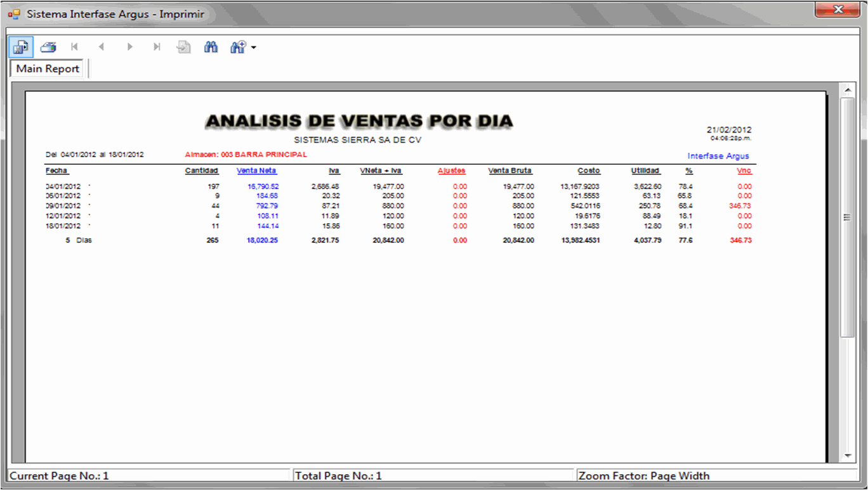Click the Zoom magnifier icon
Screen dimensions: 868x490
pyautogui.click(x=237, y=47)
